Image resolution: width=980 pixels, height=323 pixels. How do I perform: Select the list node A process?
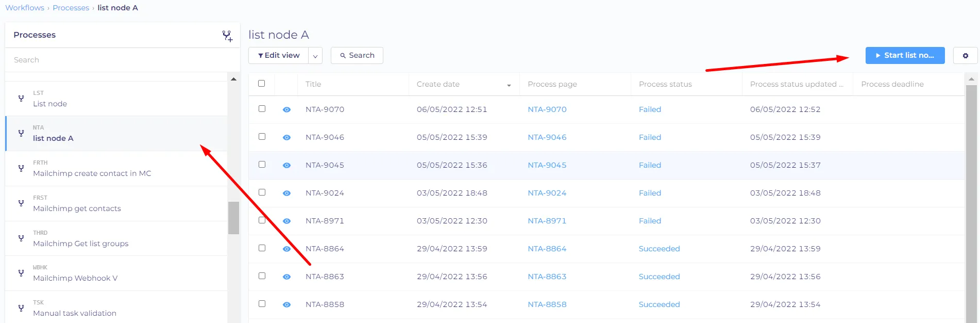116,134
